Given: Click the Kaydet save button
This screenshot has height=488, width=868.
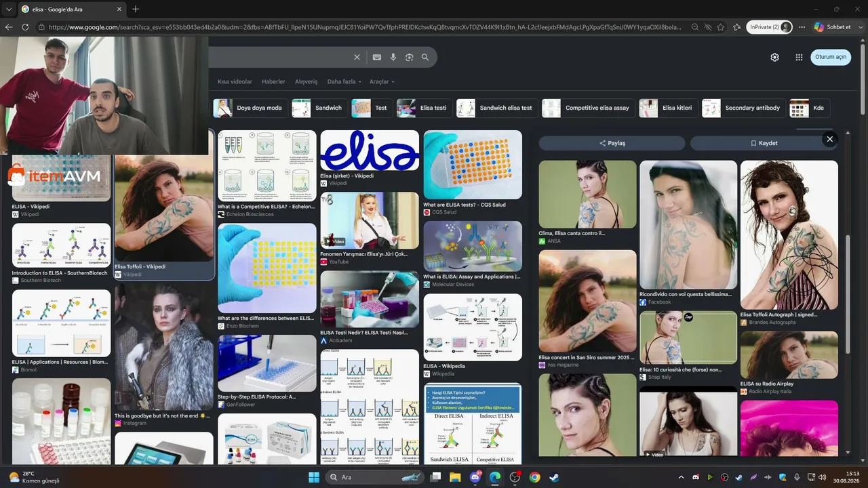Looking at the screenshot, I should (x=764, y=144).
